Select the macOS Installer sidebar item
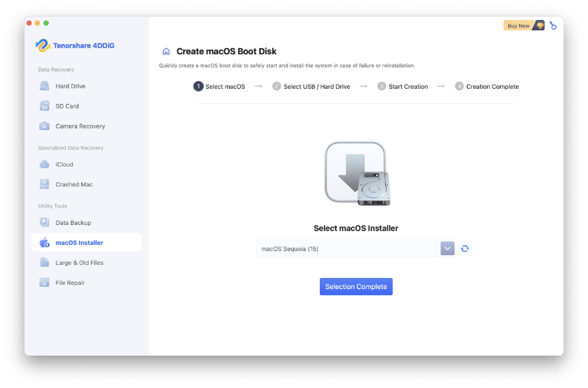 pos(87,243)
